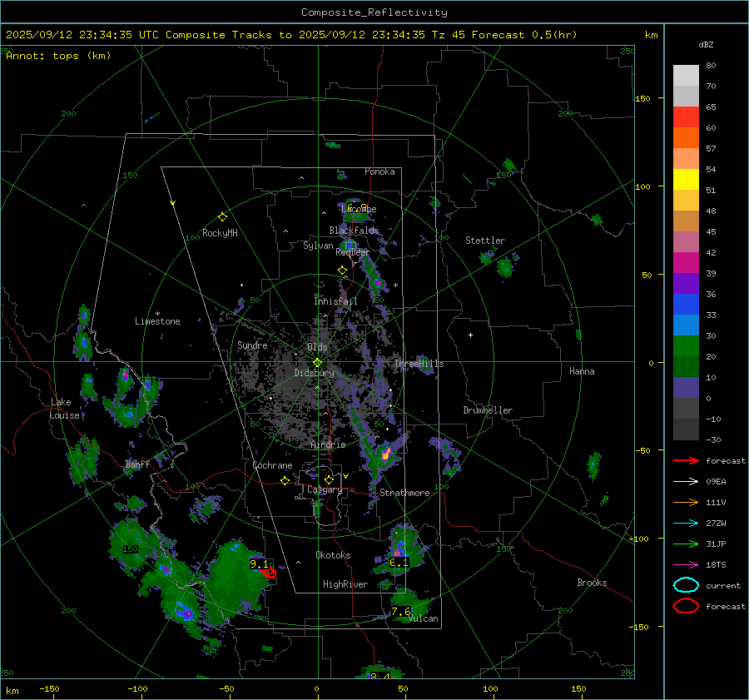Click the ThreeHills label

coord(419,364)
